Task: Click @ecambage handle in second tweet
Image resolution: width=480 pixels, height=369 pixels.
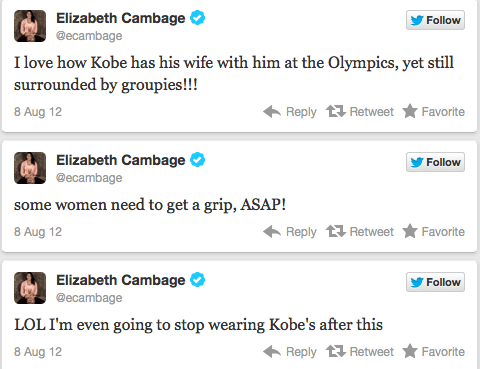Action: [x=89, y=178]
